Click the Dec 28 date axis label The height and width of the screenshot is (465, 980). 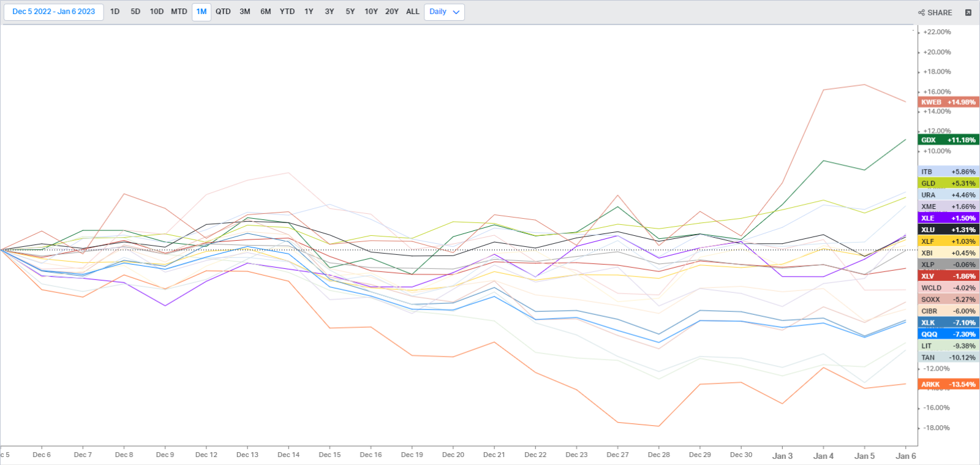658,455
